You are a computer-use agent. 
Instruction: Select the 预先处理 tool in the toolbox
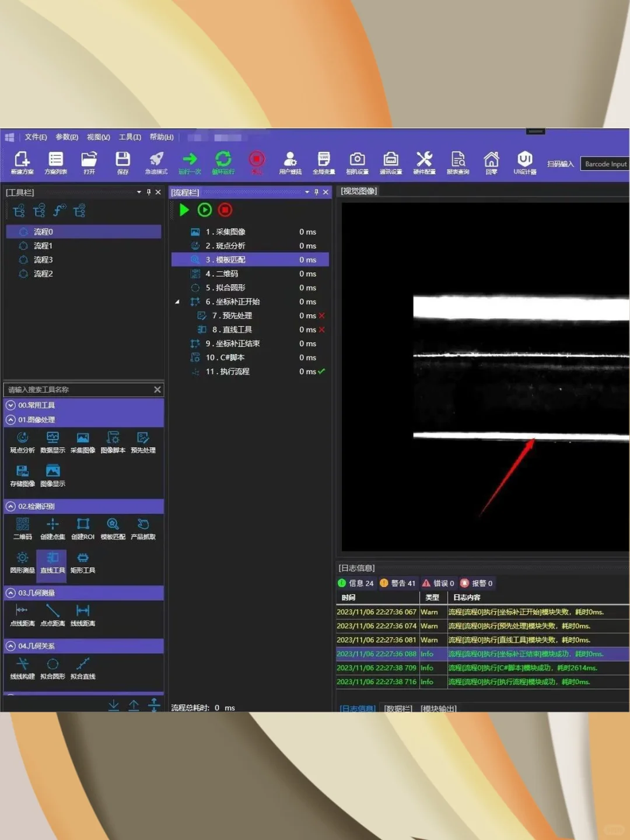[x=143, y=443]
